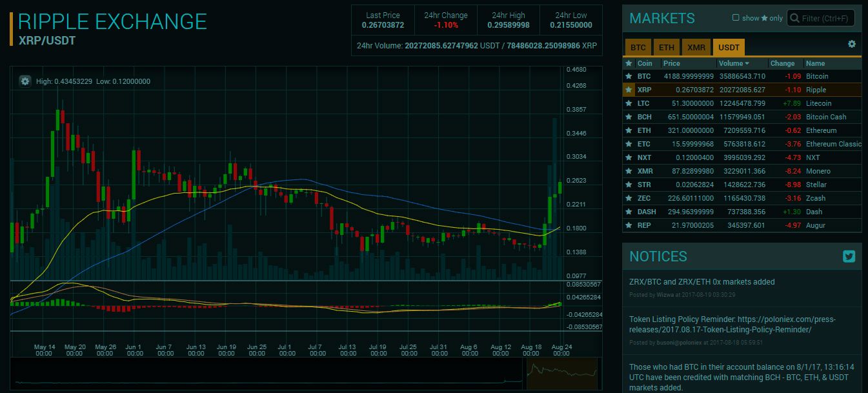Open the Stellar market row
This screenshot has height=393, width=868.
coord(742,185)
